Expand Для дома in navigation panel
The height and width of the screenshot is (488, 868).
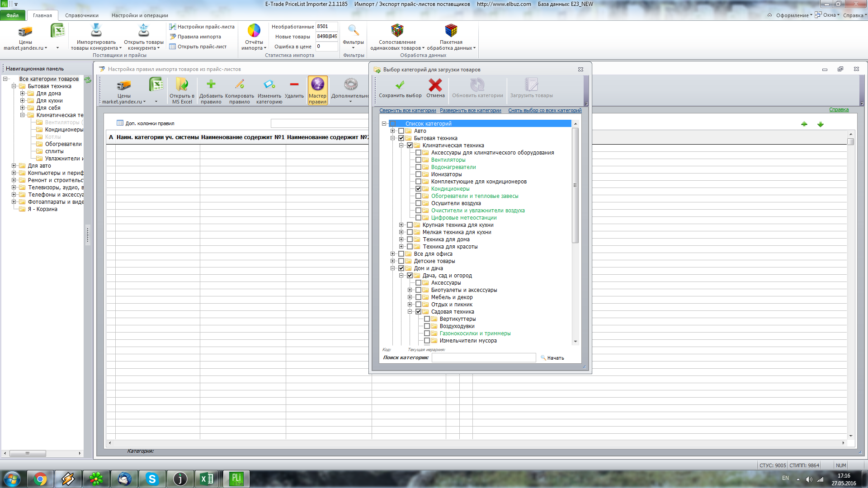(22, 94)
